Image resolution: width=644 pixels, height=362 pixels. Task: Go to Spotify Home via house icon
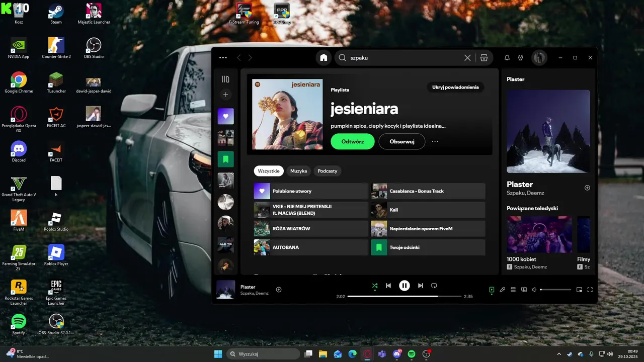pyautogui.click(x=324, y=58)
